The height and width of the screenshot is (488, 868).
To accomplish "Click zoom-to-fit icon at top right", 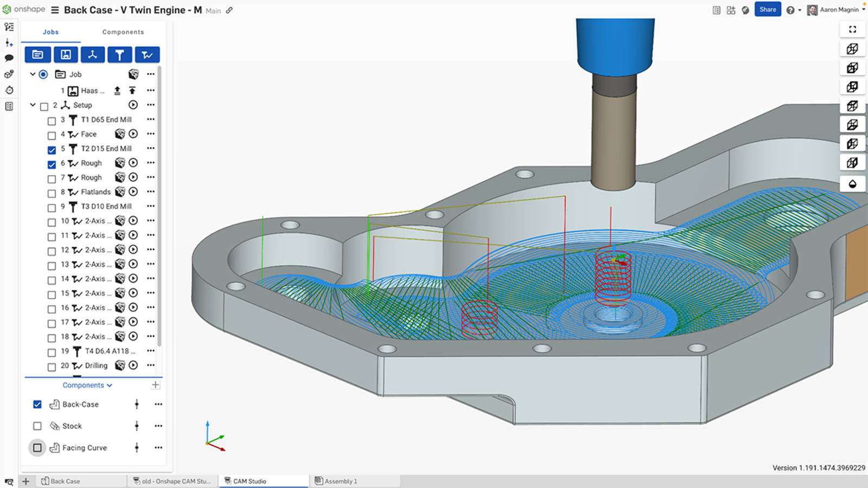I will point(852,29).
